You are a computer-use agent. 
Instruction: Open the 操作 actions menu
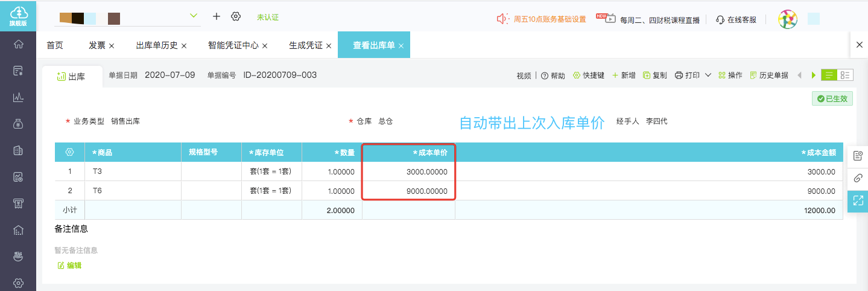tap(730, 75)
